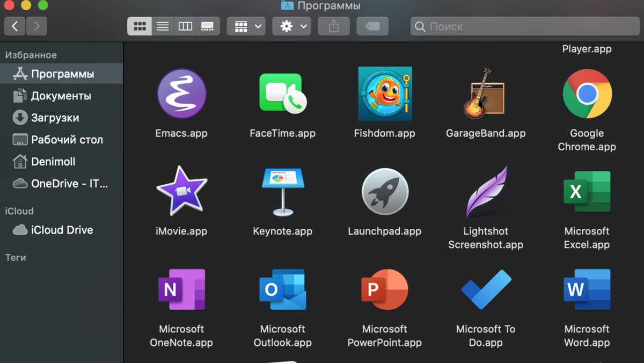The height and width of the screenshot is (363, 644).
Task: Click the Теги sidebar section header
Action: (16, 257)
